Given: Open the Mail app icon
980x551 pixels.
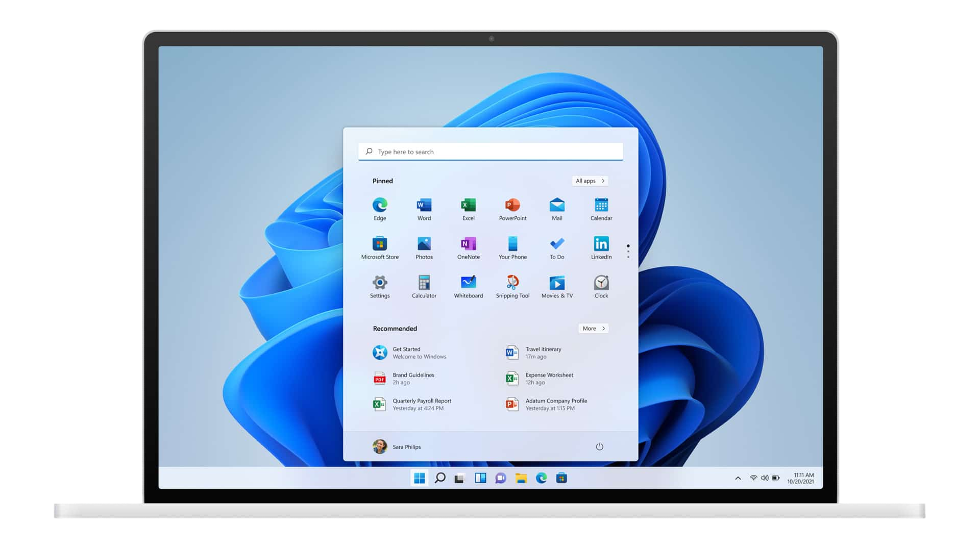Looking at the screenshot, I should click(x=557, y=209).
